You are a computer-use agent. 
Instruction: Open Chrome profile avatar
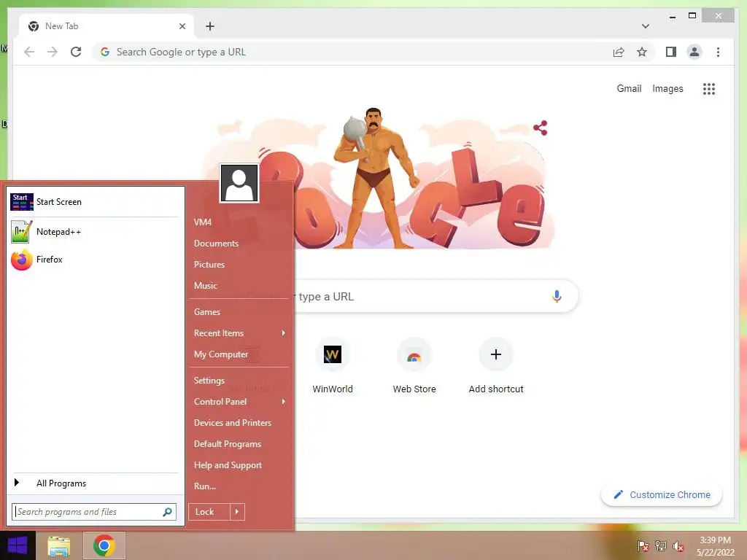[x=694, y=52]
